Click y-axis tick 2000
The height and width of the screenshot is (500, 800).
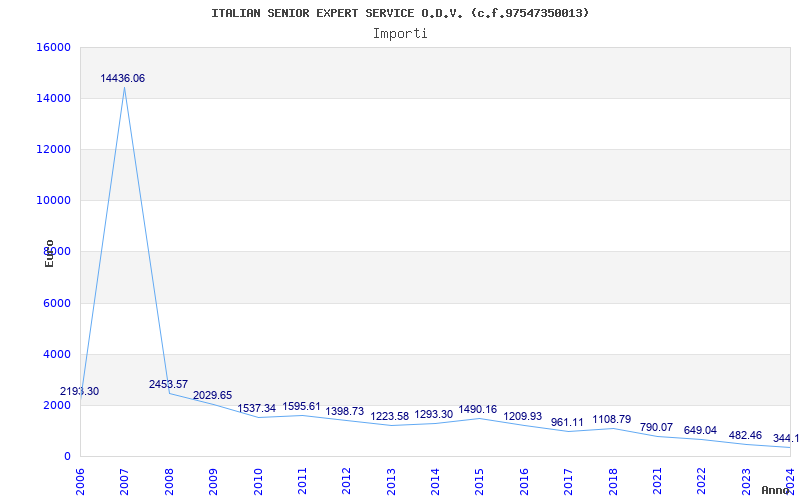tap(56, 405)
